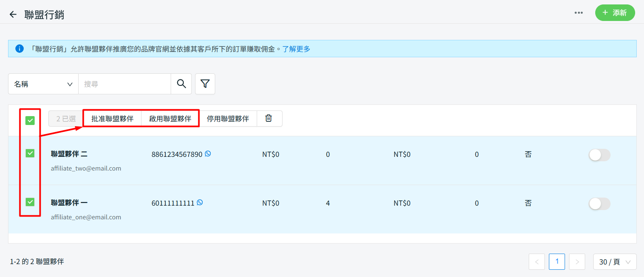The height and width of the screenshot is (277, 644).
Task: Uncheck the checkbox for 聯盟夥伴 二
Action: coord(30,153)
